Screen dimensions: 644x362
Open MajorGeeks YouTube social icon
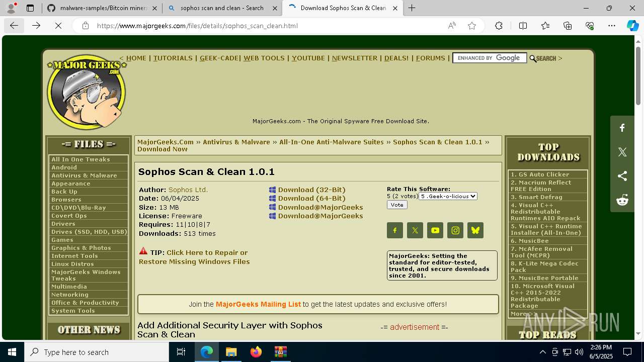click(x=435, y=230)
